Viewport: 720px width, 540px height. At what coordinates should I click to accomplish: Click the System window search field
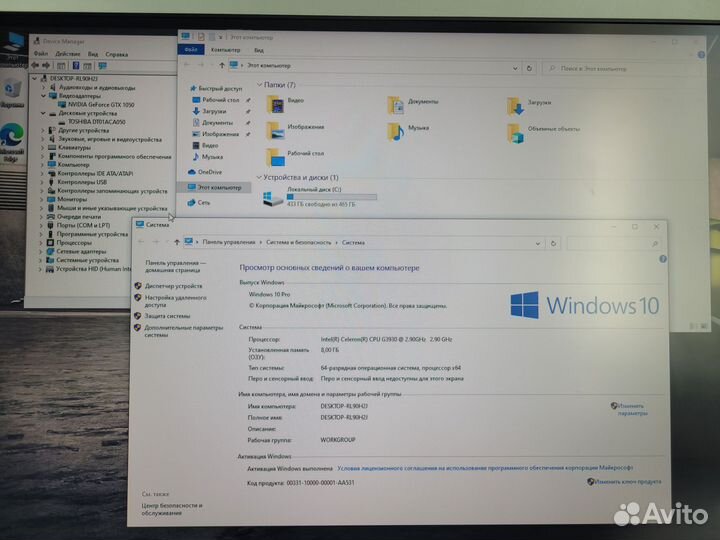614,243
